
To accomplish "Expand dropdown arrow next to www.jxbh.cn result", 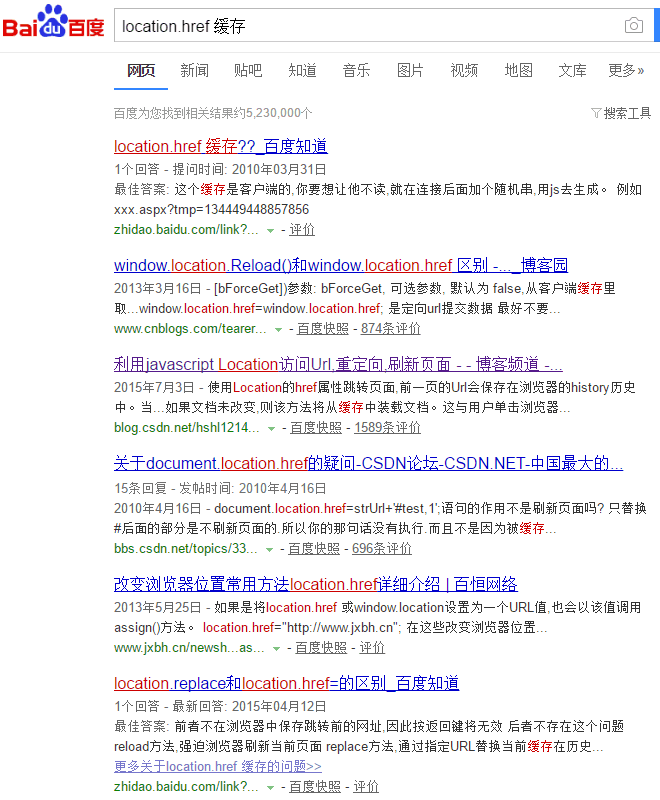I will (276, 648).
